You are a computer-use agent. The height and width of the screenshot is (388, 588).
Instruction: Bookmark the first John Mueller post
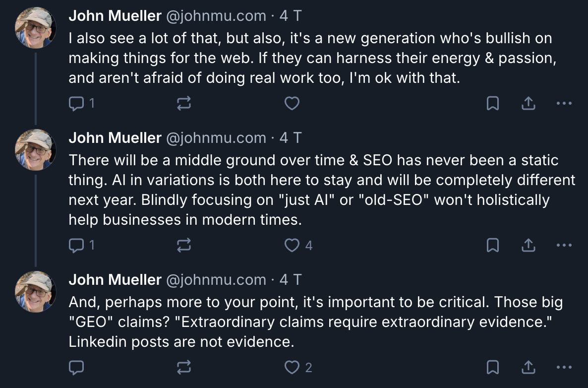pyautogui.click(x=492, y=103)
